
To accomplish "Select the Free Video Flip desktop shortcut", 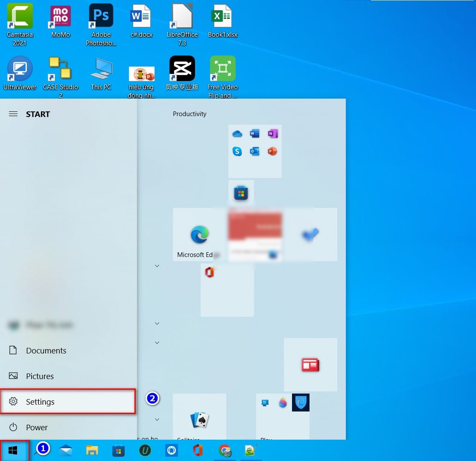I will point(222,77).
